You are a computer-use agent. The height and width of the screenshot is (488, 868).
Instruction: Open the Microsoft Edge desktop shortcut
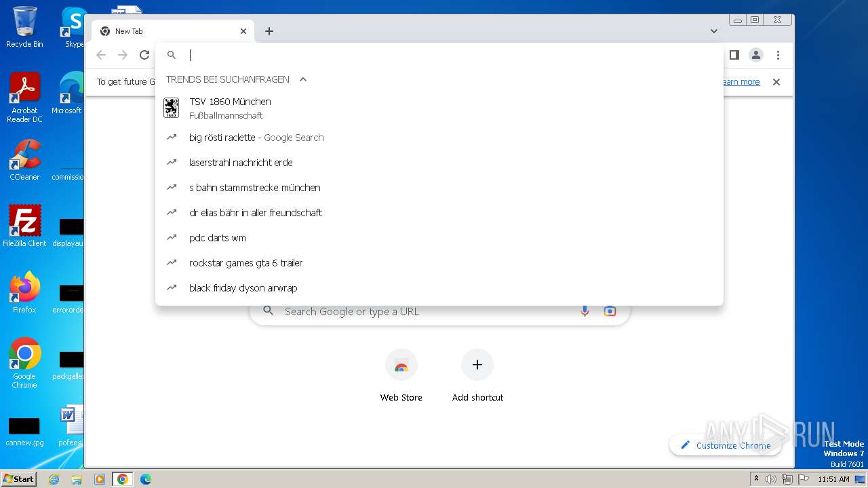(x=68, y=94)
